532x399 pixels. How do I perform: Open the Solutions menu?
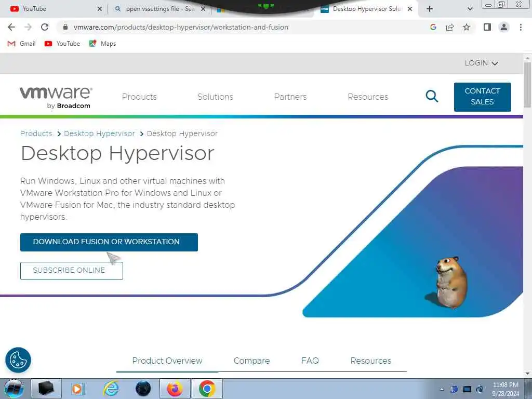(x=215, y=97)
